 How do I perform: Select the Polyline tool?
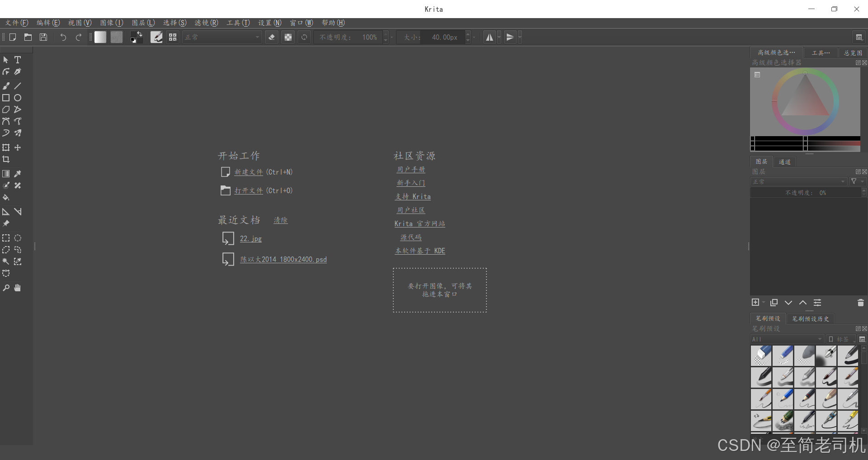click(x=18, y=109)
